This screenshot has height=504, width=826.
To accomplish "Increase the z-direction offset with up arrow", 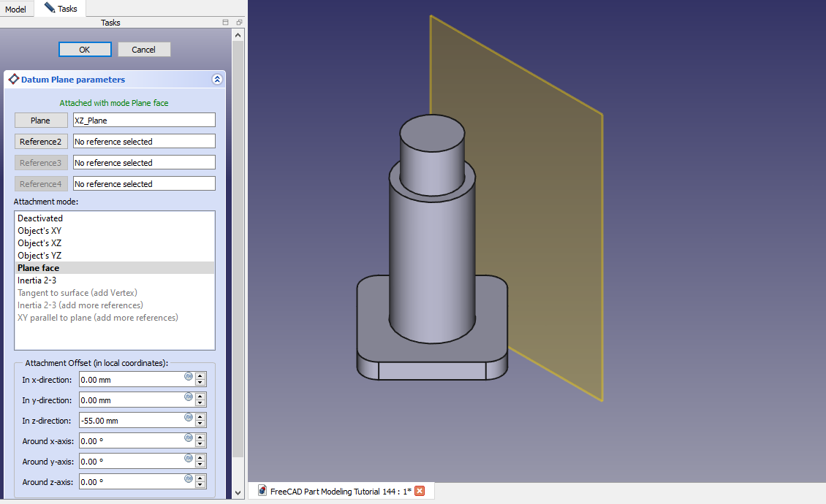I will click(200, 417).
